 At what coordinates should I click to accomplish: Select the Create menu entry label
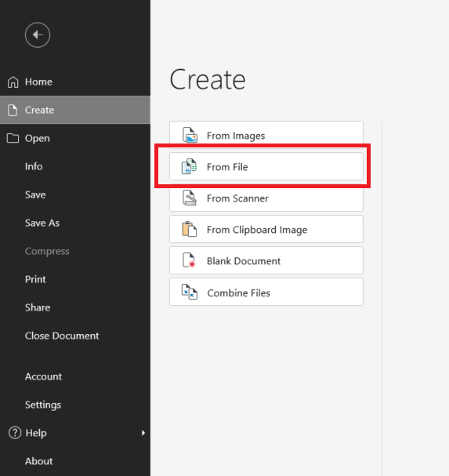(39, 110)
